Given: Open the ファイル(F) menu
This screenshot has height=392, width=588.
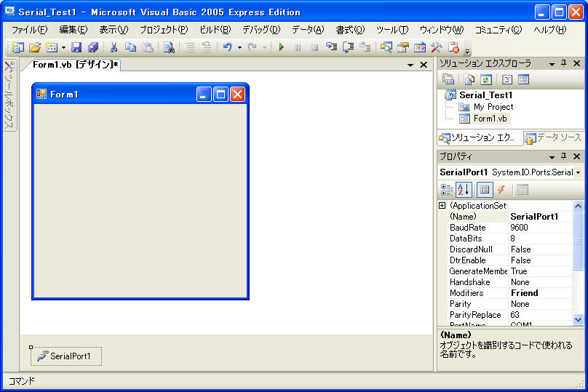Looking at the screenshot, I should [x=29, y=30].
